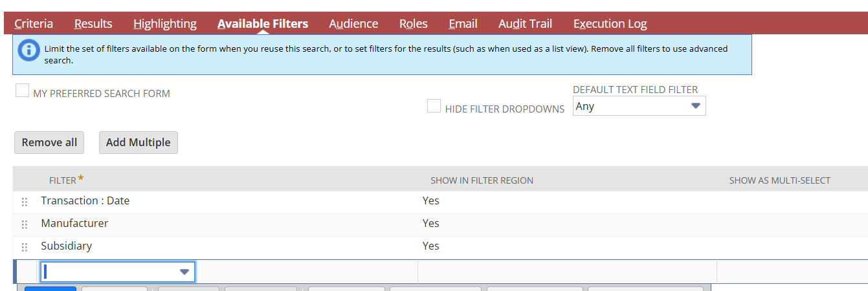Switch to the Email tab
Image resolution: width=868 pixels, height=291 pixels.
point(463,24)
